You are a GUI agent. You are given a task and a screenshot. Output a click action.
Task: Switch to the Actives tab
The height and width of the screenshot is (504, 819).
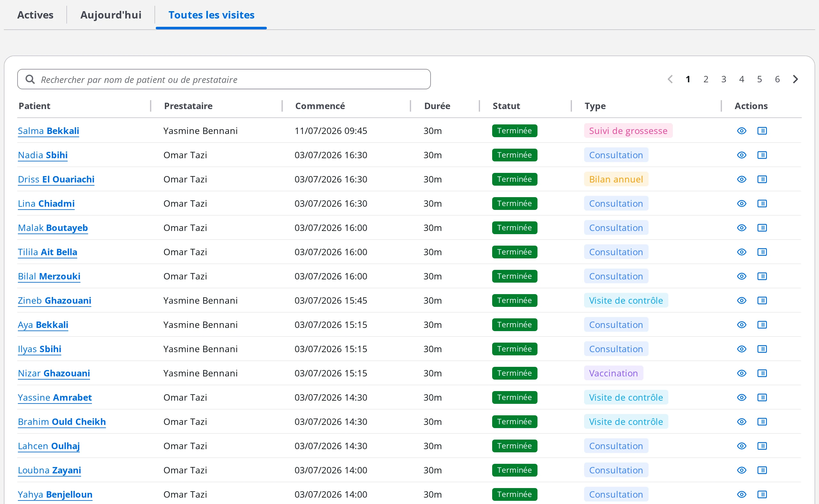tap(35, 15)
